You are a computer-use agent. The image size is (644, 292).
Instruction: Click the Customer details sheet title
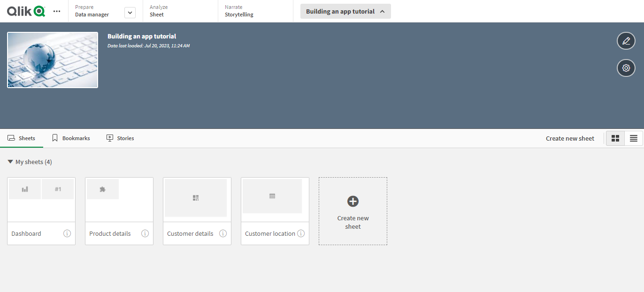pyautogui.click(x=190, y=233)
